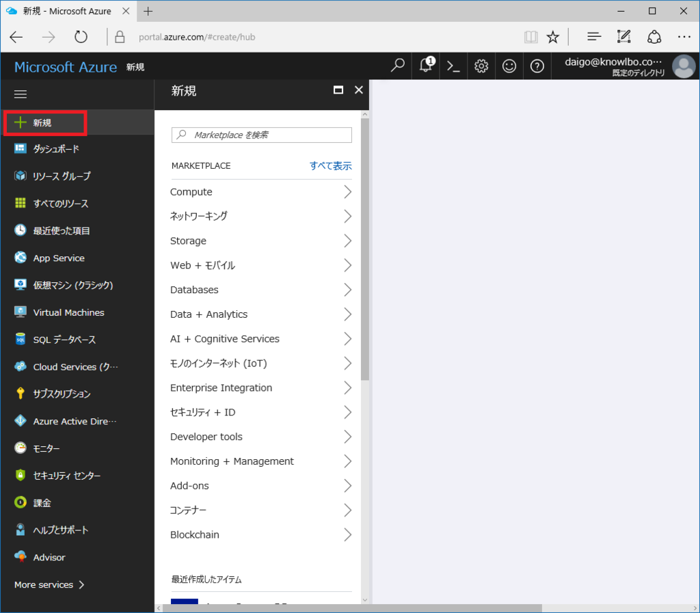
Task: Expand the Databases category
Action: click(x=260, y=290)
